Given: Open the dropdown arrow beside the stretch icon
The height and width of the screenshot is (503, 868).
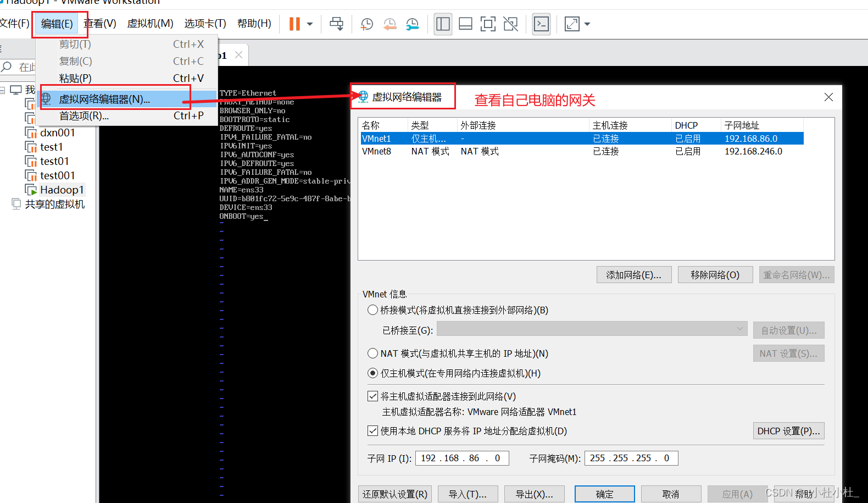Looking at the screenshot, I should [x=587, y=24].
